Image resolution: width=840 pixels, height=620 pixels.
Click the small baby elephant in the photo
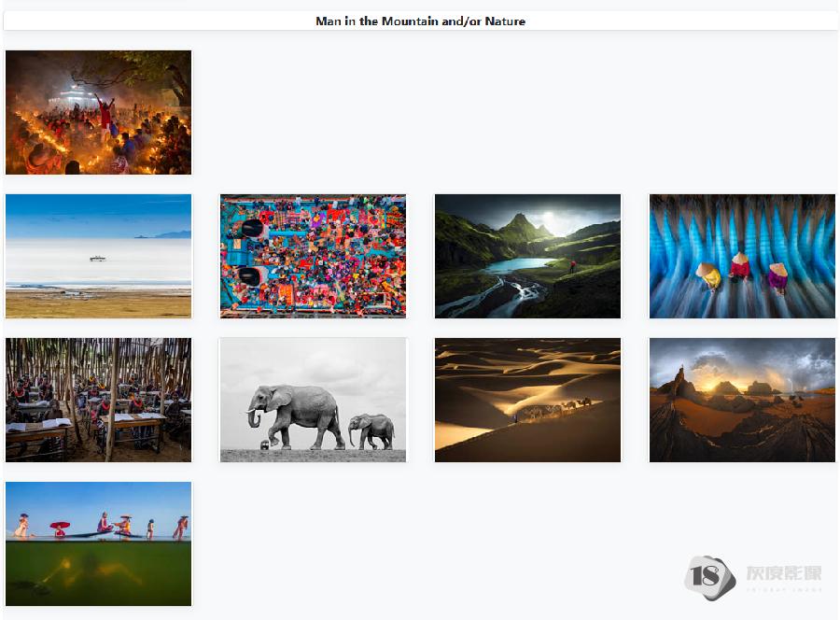coord(372,430)
